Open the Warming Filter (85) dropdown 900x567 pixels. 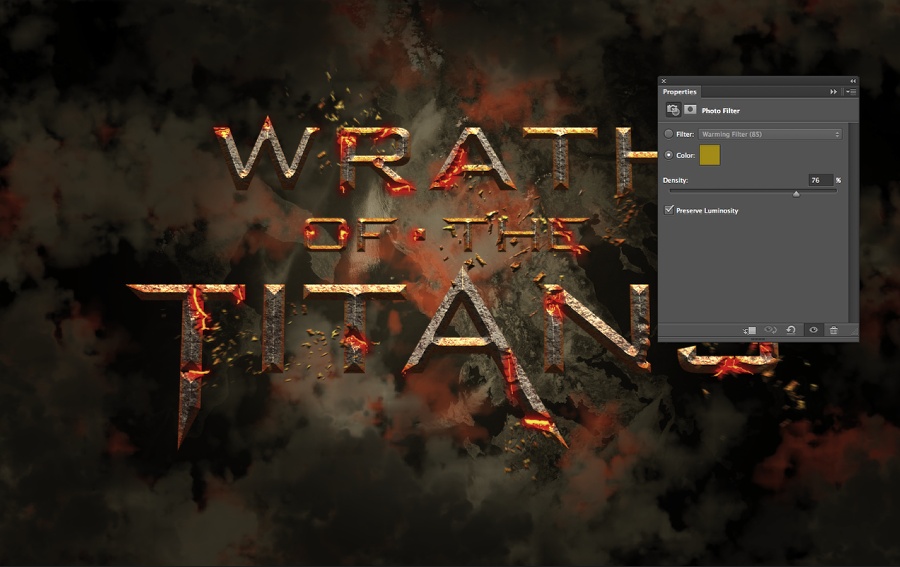click(x=770, y=134)
